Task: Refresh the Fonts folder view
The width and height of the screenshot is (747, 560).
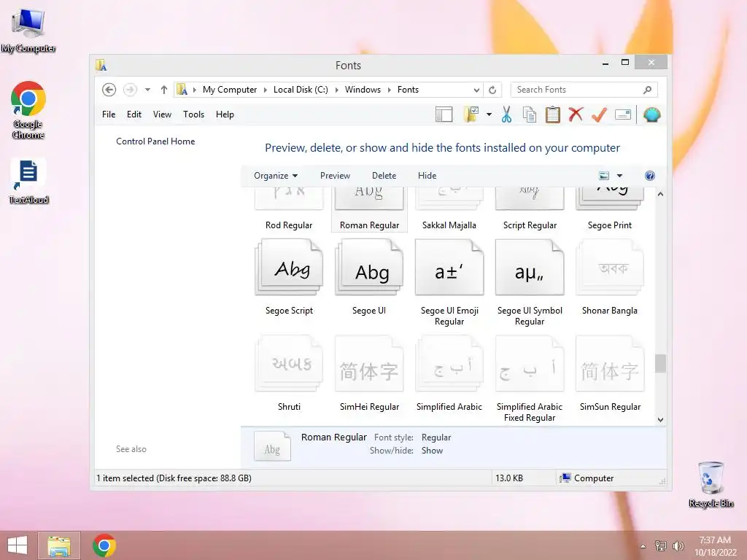Action: tap(492, 90)
